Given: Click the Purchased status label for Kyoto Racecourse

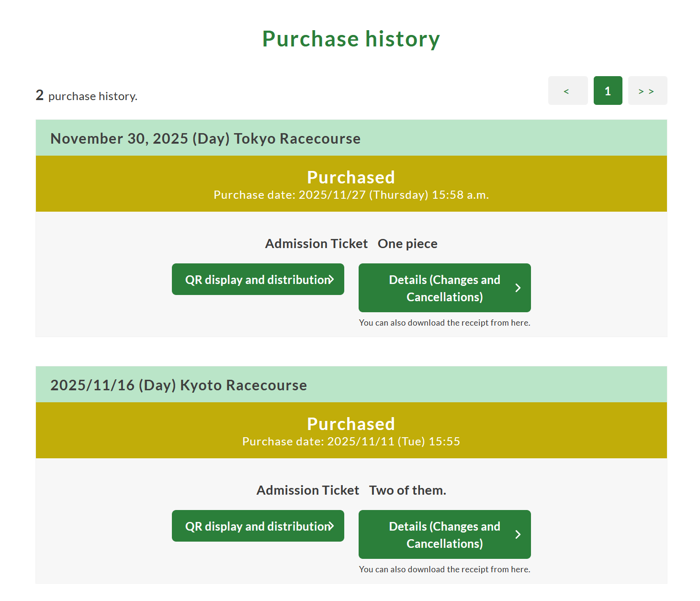Looking at the screenshot, I should [351, 424].
